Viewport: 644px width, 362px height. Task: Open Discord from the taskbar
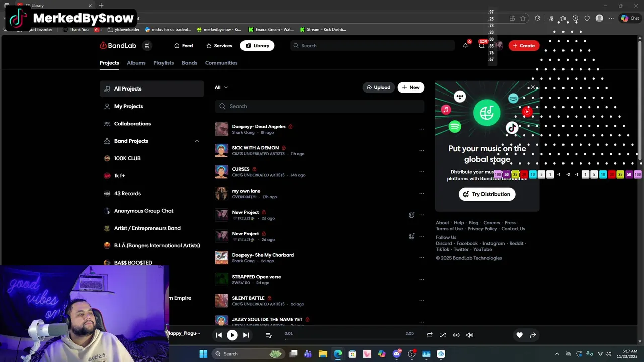coord(397,354)
